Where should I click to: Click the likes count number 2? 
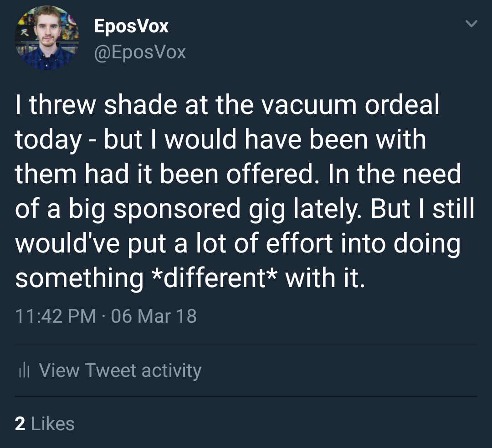[x=20, y=424]
